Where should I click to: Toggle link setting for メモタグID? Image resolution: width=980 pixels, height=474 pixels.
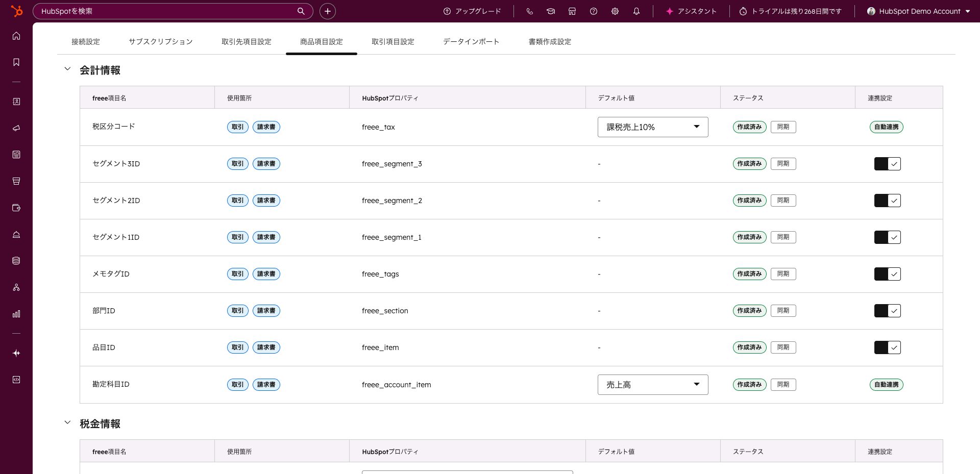click(x=888, y=274)
